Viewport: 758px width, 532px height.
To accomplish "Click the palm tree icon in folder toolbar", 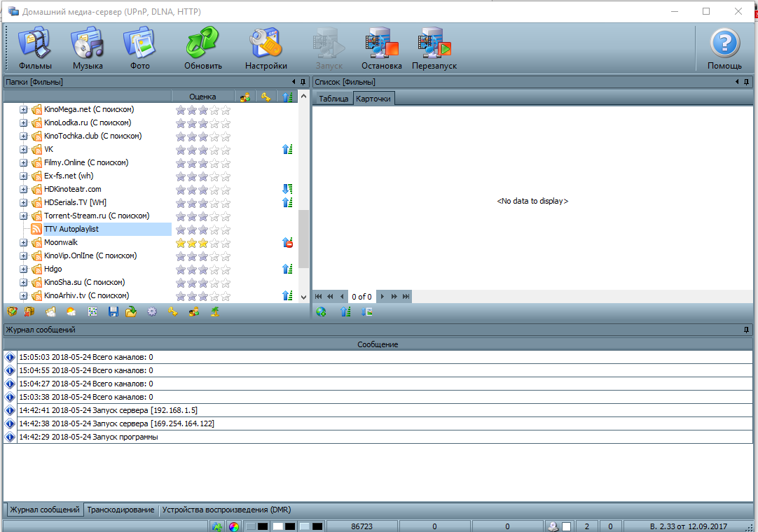I will pyautogui.click(x=216, y=312).
